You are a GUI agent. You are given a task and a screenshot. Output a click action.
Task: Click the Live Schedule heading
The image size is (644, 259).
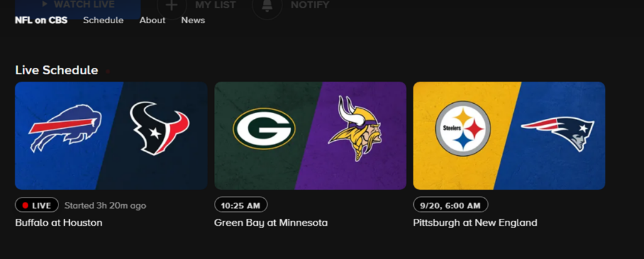click(57, 70)
